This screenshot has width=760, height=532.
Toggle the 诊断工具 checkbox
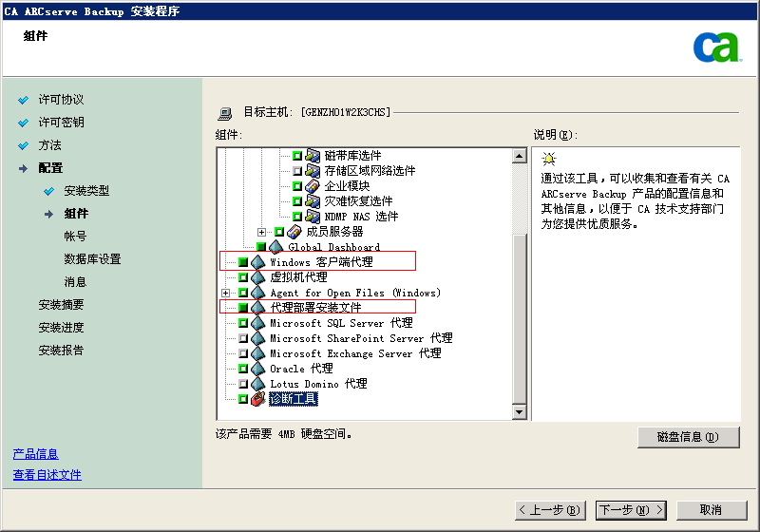pyautogui.click(x=243, y=399)
